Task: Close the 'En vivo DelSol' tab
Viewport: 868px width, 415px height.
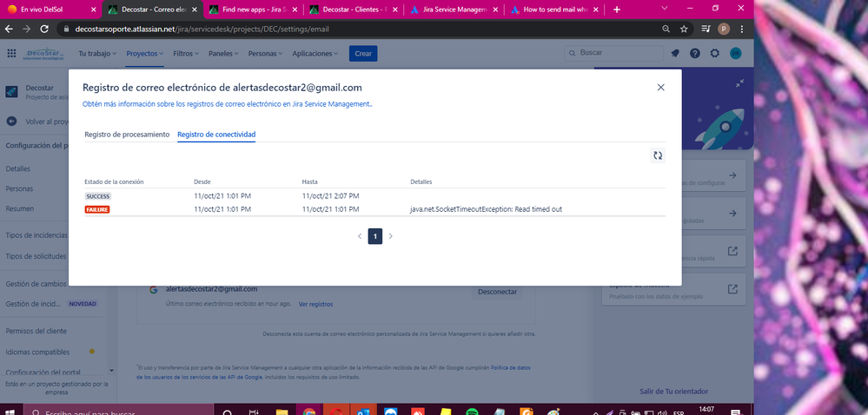Action: [93, 10]
